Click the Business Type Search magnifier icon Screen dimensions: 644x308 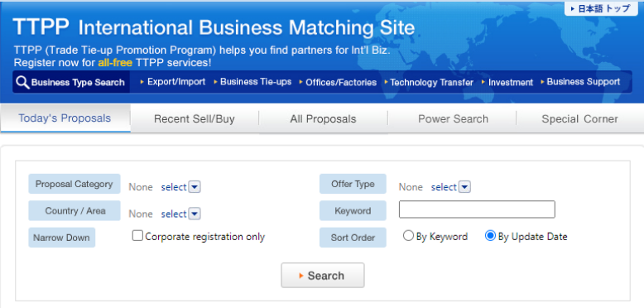pos(22,83)
